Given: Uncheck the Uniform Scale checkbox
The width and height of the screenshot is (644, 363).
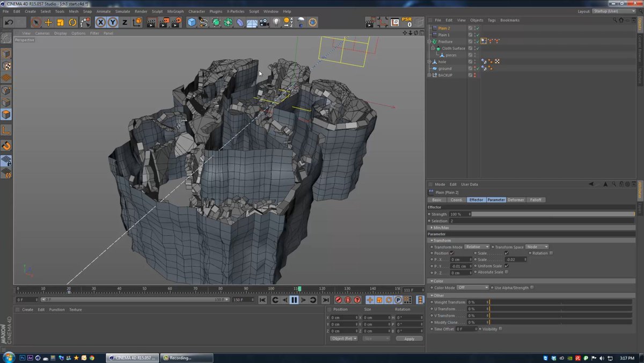Looking at the screenshot, I should pos(507,266).
